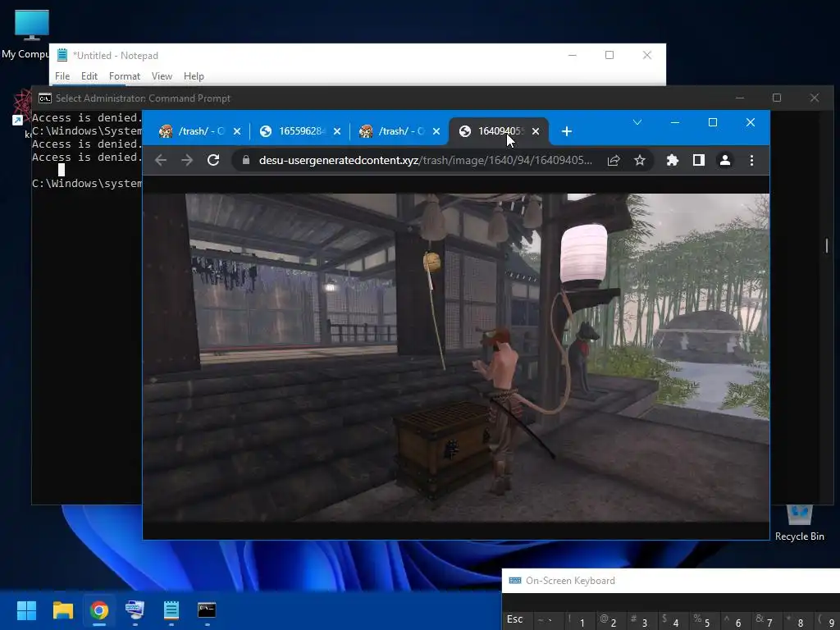Click the shrine image in Chrome
Viewport: 840px width, 630px height.
point(456,358)
